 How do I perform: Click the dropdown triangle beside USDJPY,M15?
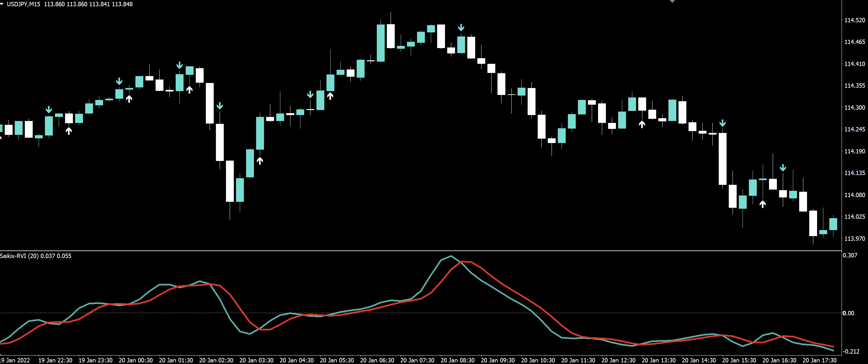point(2,4)
